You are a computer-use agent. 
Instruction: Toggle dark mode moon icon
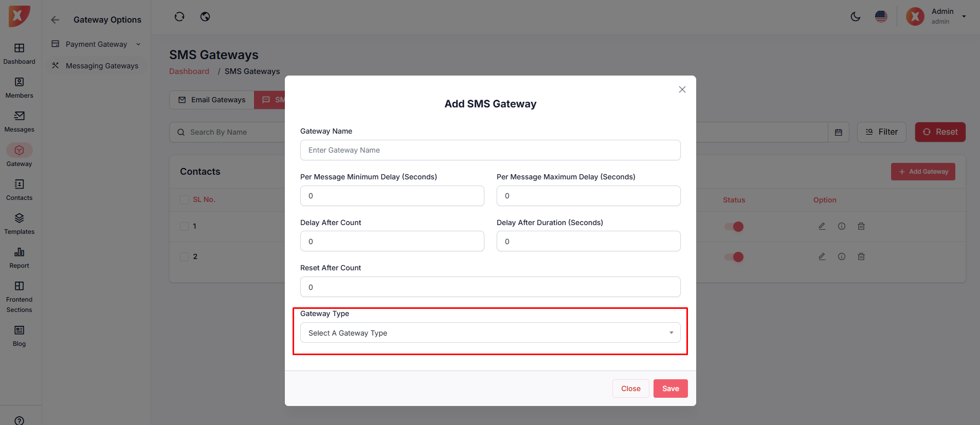[x=856, y=17]
